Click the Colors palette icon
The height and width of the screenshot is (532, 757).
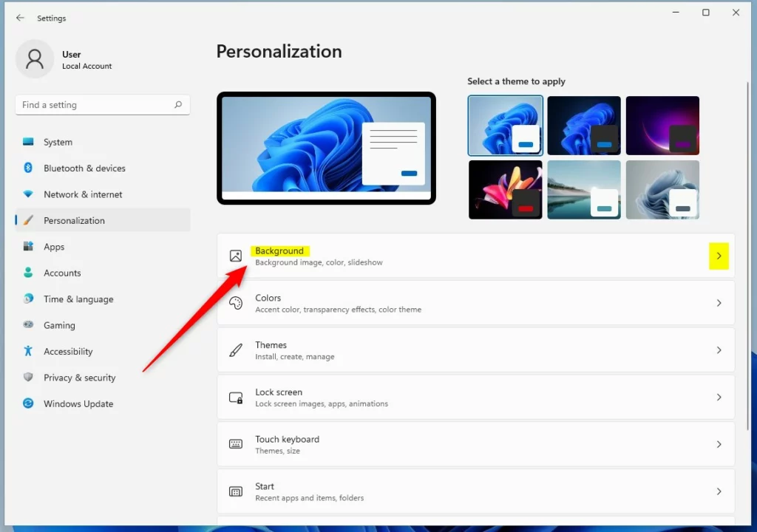coord(236,303)
